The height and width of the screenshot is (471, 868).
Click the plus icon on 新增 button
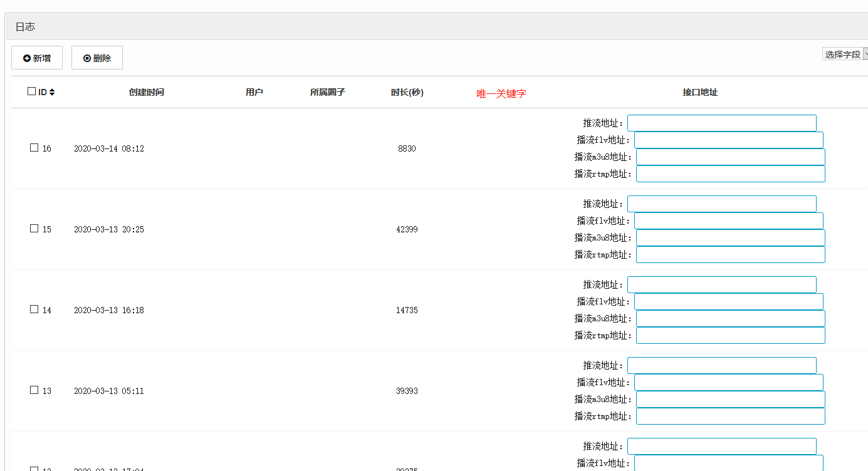coord(27,58)
